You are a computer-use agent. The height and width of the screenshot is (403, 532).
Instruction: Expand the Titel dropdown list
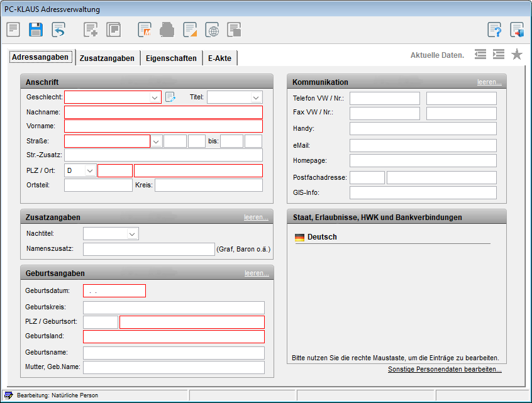pos(255,97)
